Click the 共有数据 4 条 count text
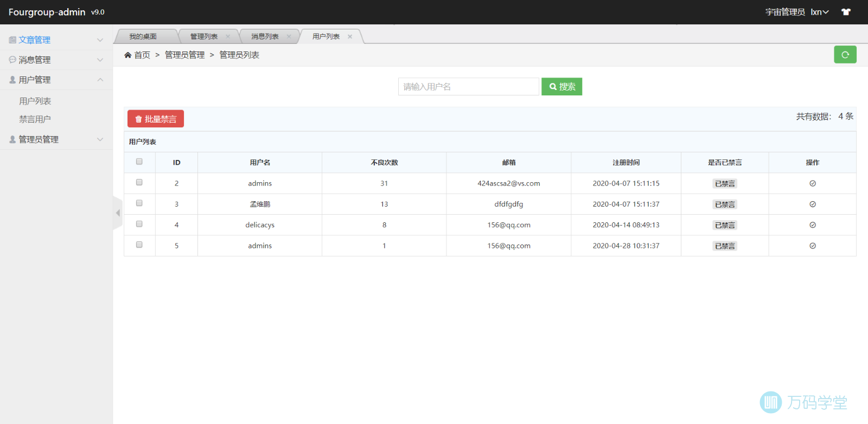 tap(825, 116)
